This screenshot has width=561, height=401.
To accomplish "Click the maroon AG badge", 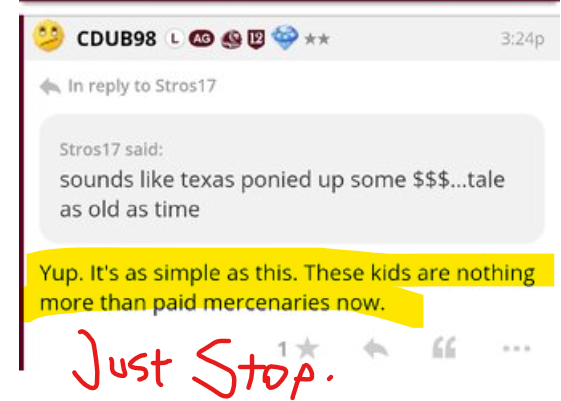I will click(201, 39).
